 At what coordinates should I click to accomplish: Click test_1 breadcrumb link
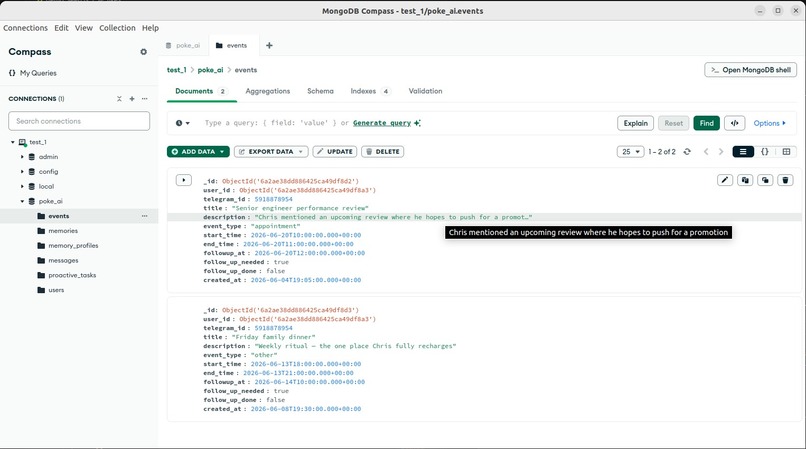(x=176, y=70)
